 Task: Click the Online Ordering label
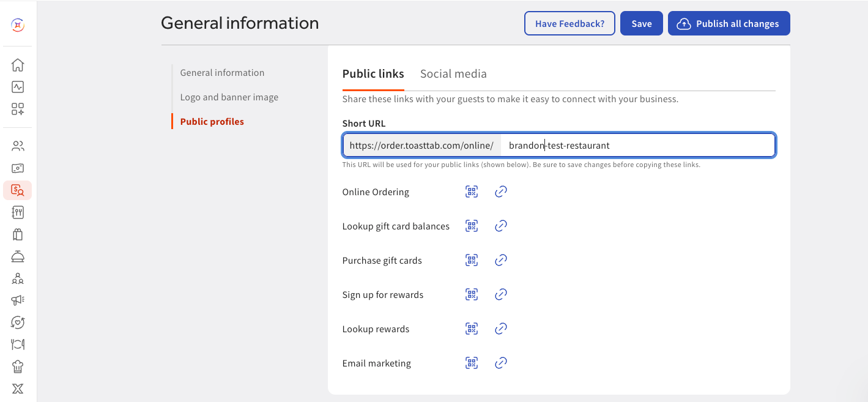pos(376,192)
